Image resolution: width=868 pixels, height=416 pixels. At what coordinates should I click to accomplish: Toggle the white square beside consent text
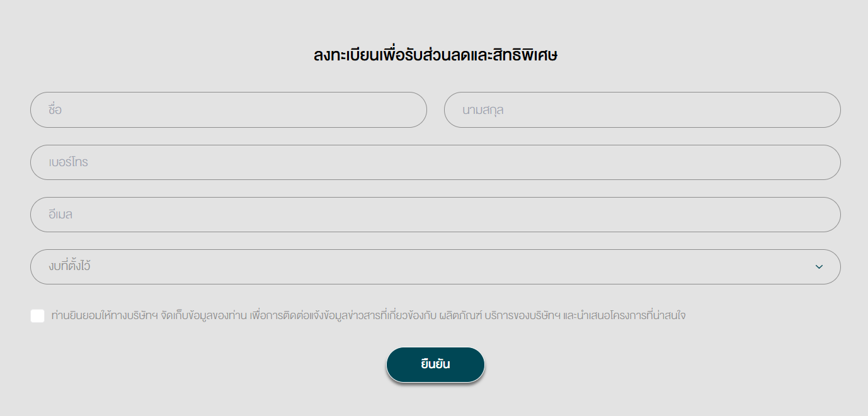pyautogui.click(x=37, y=316)
